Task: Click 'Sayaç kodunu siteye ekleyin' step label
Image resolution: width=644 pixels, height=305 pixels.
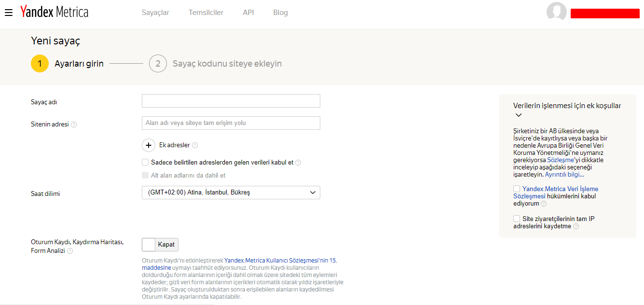Action: pos(227,64)
